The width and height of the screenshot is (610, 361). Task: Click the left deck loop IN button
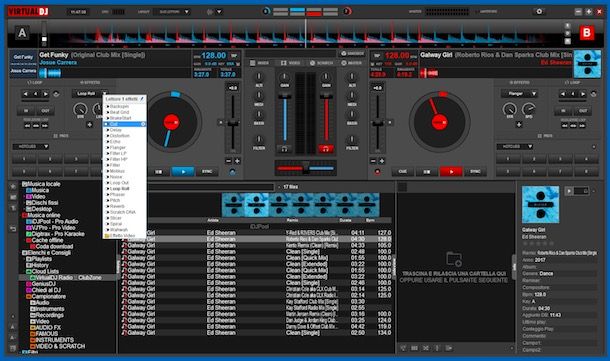click(x=26, y=111)
